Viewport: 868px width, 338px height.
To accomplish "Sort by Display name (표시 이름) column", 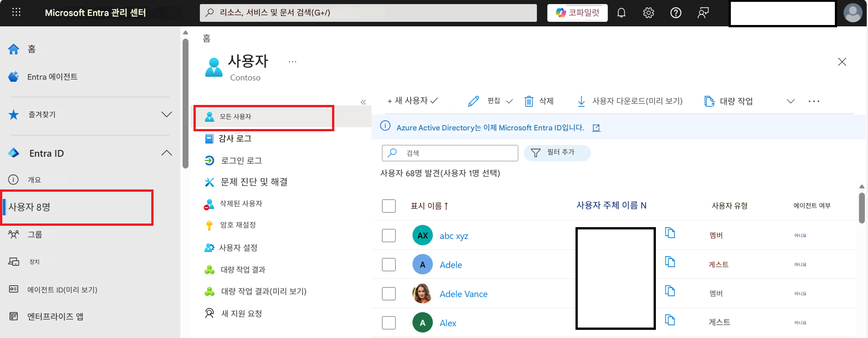I will pyautogui.click(x=430, y=206).
